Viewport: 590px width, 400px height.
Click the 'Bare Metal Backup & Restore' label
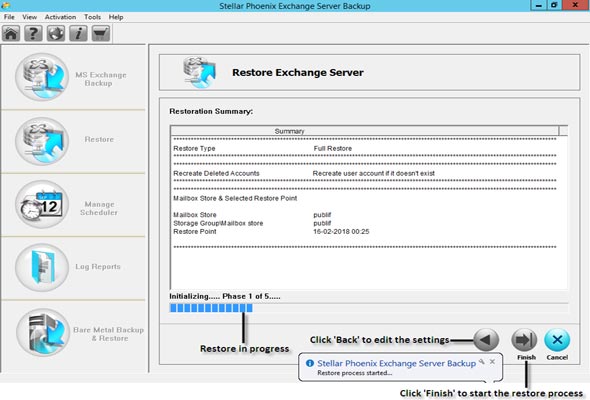pos(108,334)
